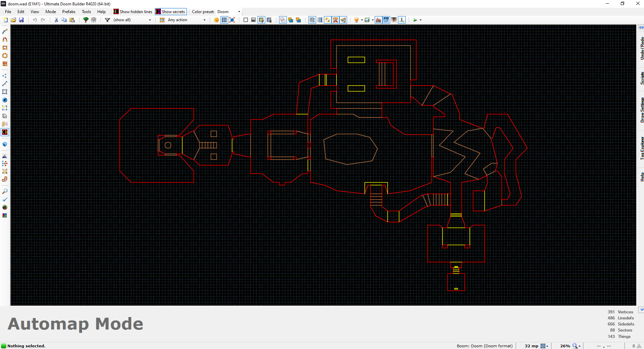Select the Draw Curve tool
The height and width of the screenshot is (349, 644).
tap(5, 39)
